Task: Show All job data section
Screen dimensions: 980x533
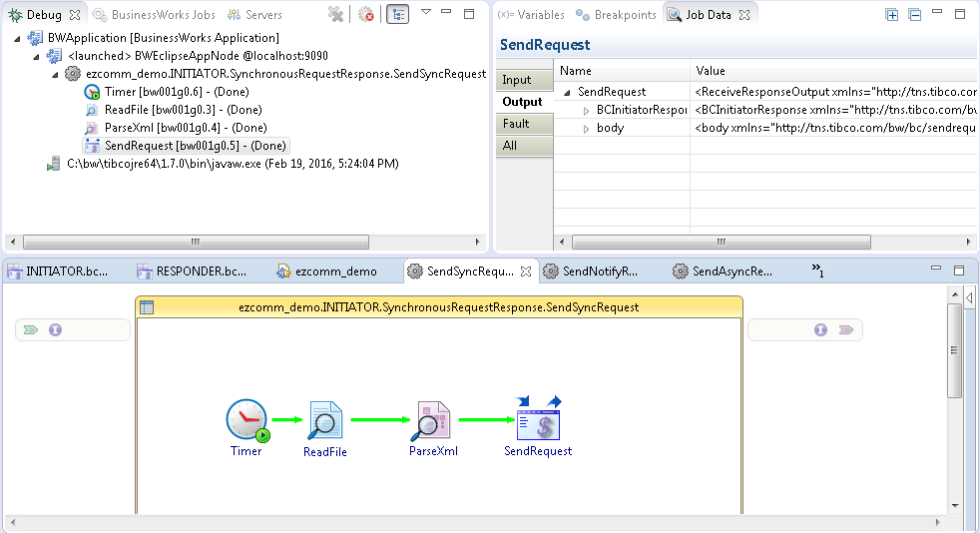Action: tap(524, 146)
